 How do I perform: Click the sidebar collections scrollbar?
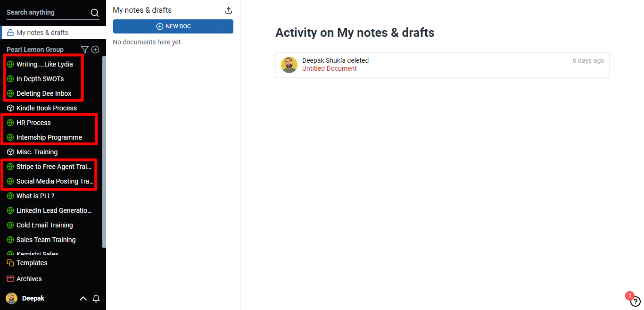point(104,151)
